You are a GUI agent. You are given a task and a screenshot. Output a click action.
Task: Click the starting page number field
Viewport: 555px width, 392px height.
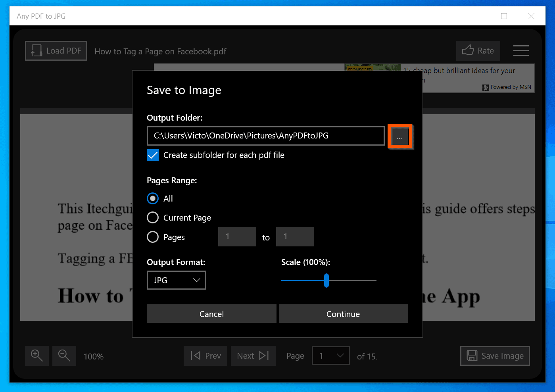click(237, 236)
